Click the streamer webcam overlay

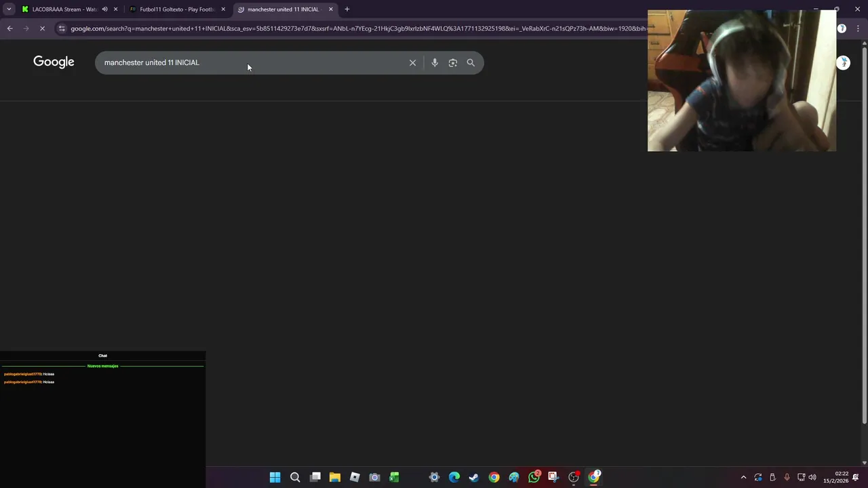742,80
